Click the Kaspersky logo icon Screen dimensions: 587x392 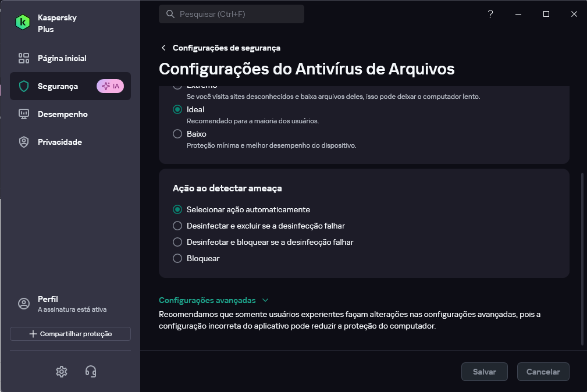[23, 23]
